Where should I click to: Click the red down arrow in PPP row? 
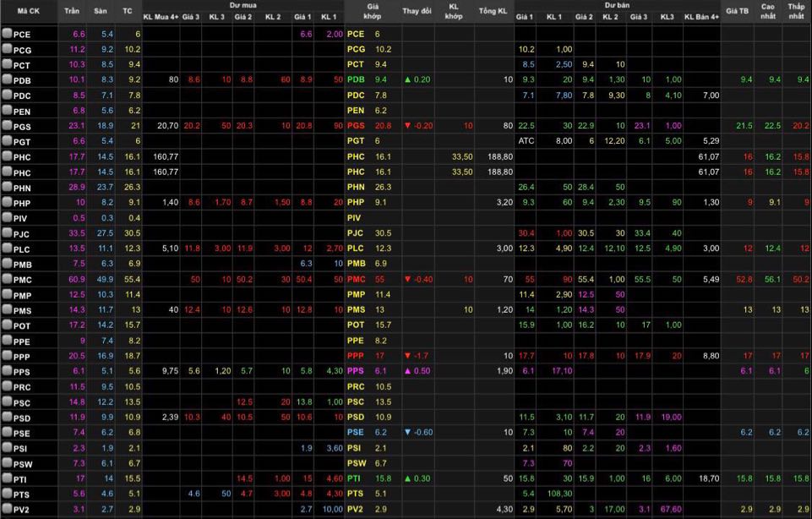point(406,356)
